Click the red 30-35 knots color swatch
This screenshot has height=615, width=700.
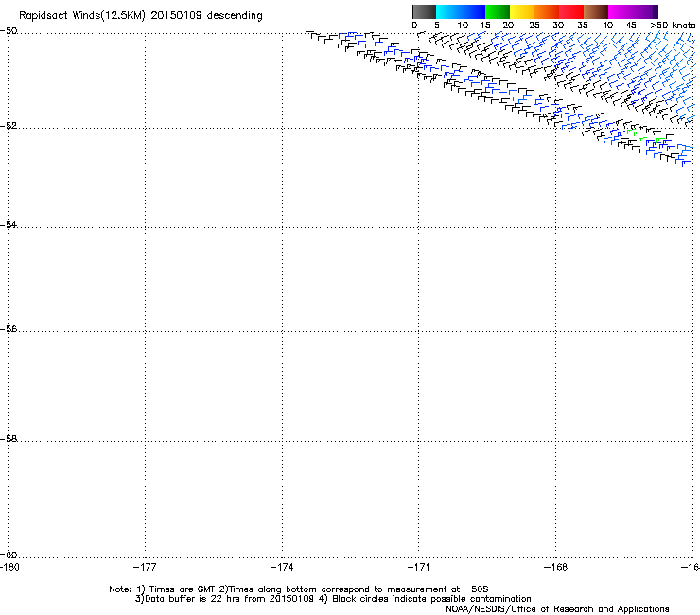[571, 11]
